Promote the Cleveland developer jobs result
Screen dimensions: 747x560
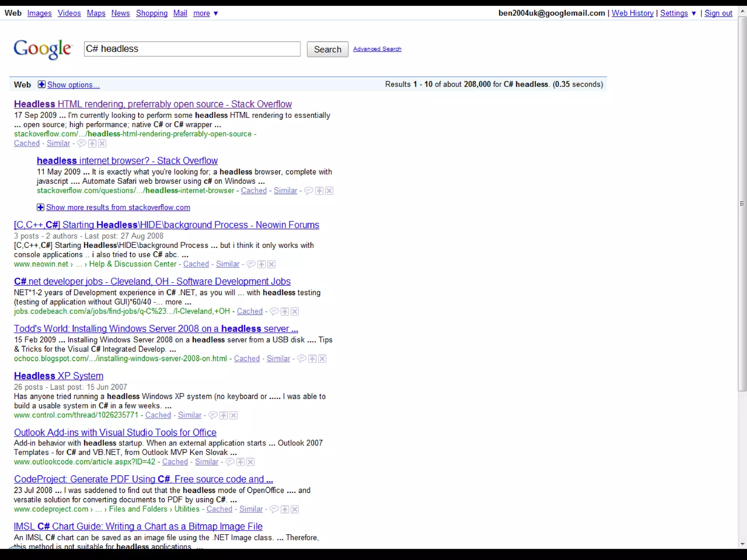coord(285,311)
